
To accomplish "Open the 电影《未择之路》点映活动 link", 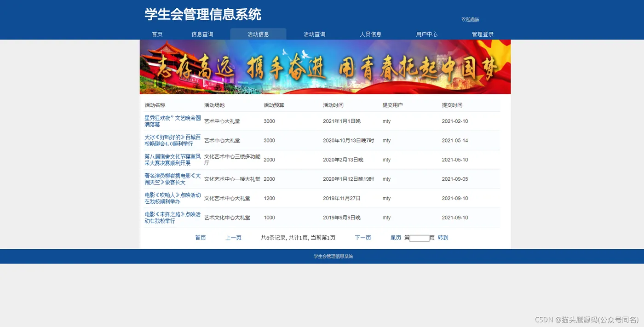I will pyautogui.click(x=172, y=218).
